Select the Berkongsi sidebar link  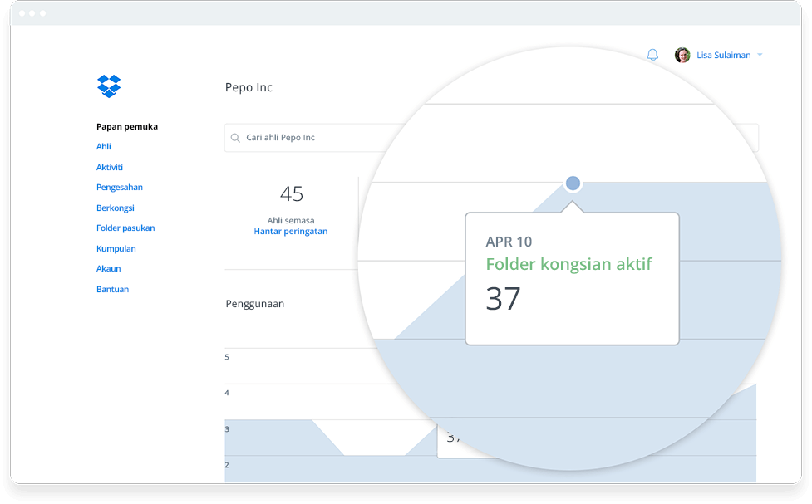coord(116,208)
